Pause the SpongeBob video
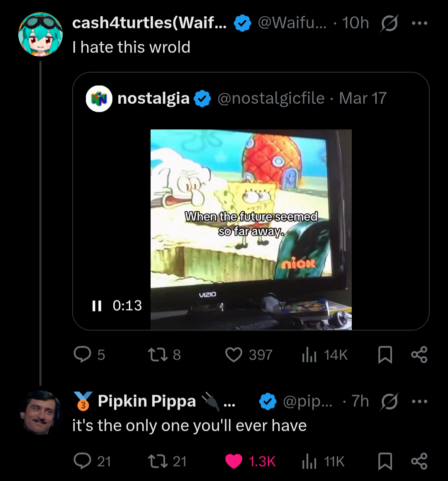 (x=97, y=306)
